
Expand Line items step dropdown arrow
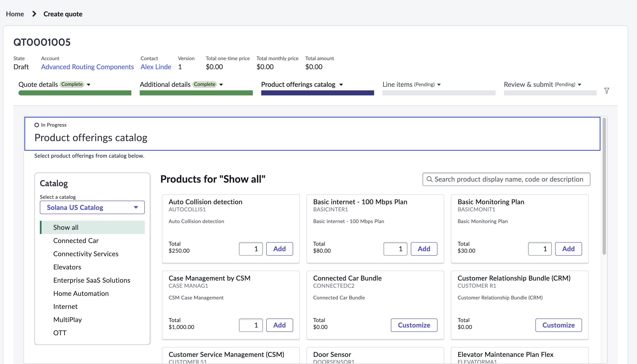tap(439, 85)
